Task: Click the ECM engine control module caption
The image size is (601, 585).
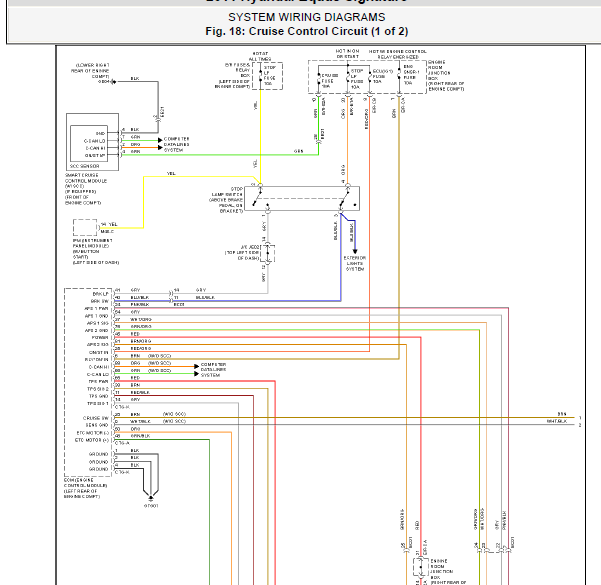Action: coord(85,488)
